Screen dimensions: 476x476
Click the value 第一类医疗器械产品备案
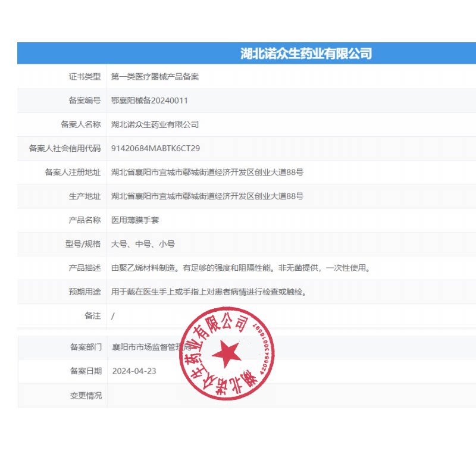(155, 77)
